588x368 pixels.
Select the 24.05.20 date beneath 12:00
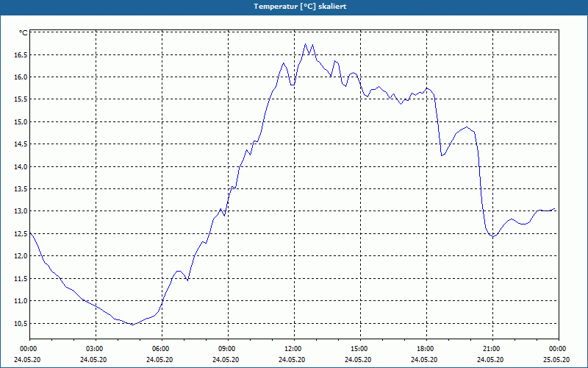pos(292,359)
